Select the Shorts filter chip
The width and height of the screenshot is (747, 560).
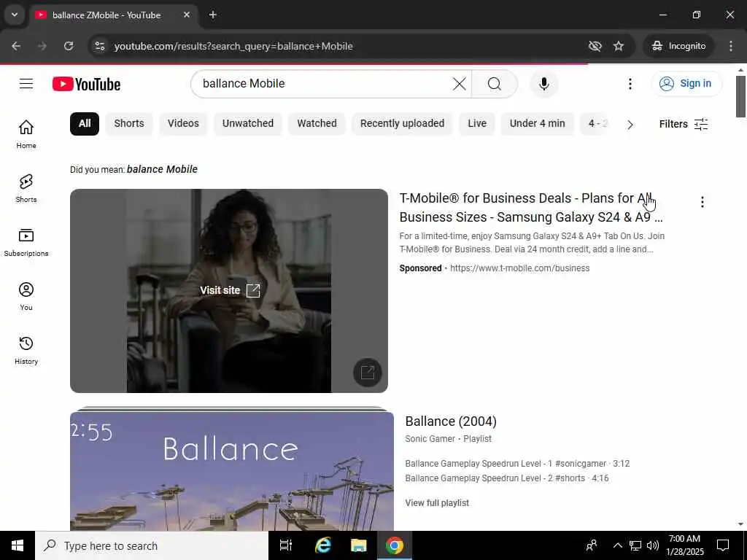pos(128,124)
